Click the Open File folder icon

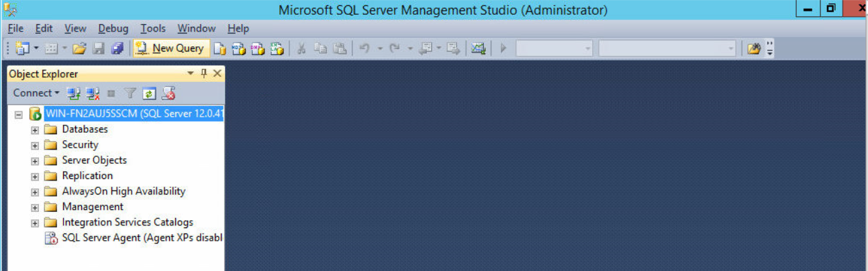[79, 48]
